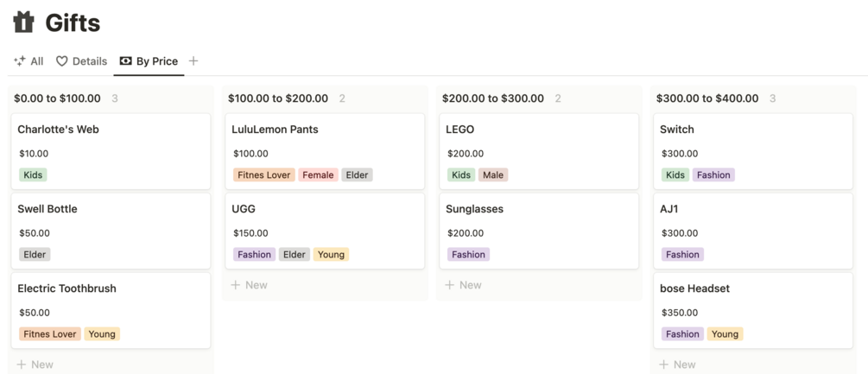Viewport: 868px width, 374px height.
Task: Open the Details view tab
Action: tap(81, 61)
